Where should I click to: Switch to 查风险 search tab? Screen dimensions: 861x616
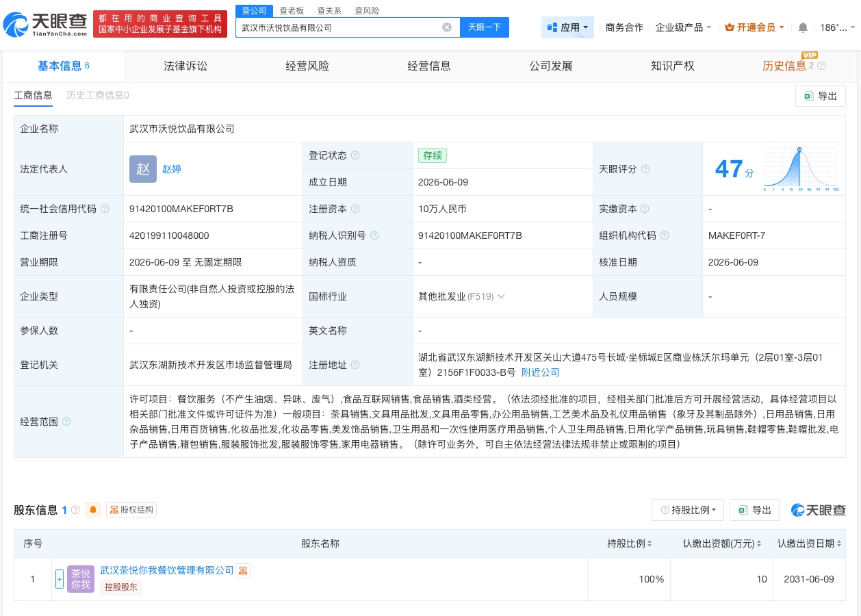coord(367,10)
